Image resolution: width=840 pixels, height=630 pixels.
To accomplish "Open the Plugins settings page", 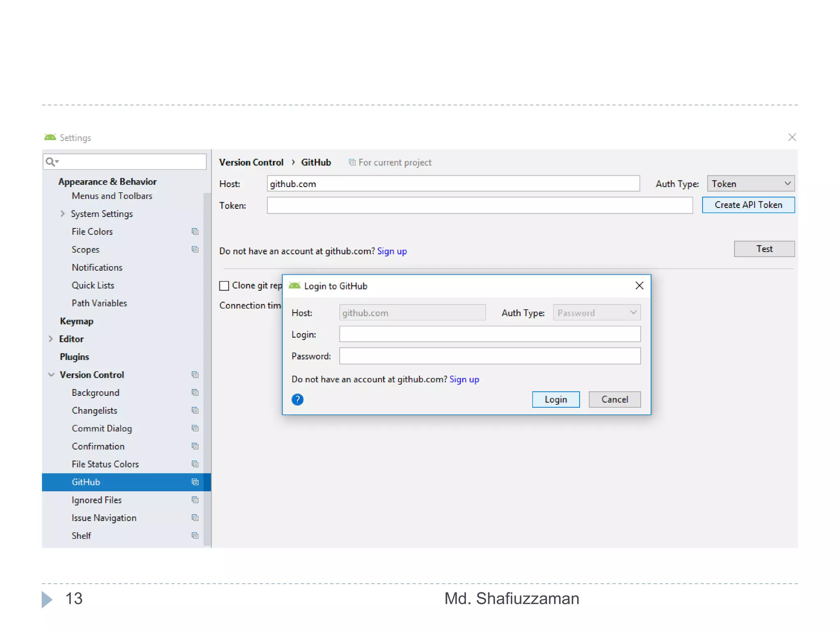I will coord(74,357).
